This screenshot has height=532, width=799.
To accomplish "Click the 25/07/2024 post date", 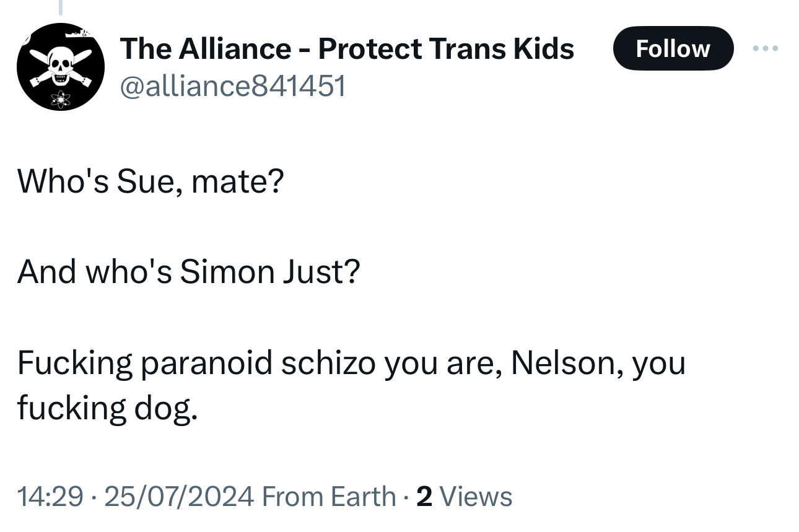I will point(179,497).
